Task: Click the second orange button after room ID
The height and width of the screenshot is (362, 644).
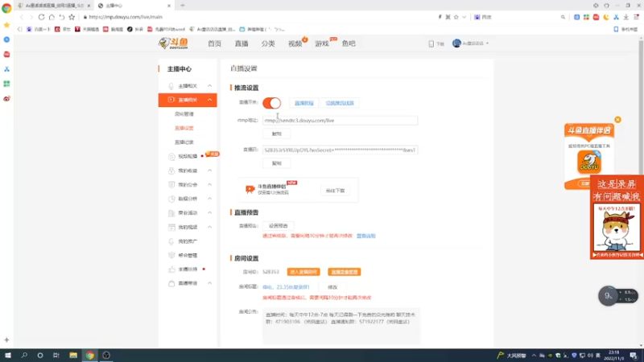Action: click(345, 272)
